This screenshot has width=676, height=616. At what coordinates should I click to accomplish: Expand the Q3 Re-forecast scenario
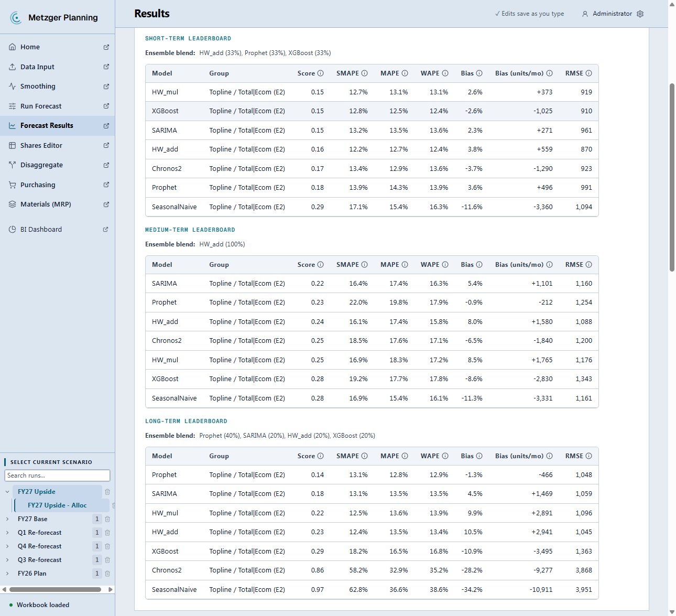point(7,560)
